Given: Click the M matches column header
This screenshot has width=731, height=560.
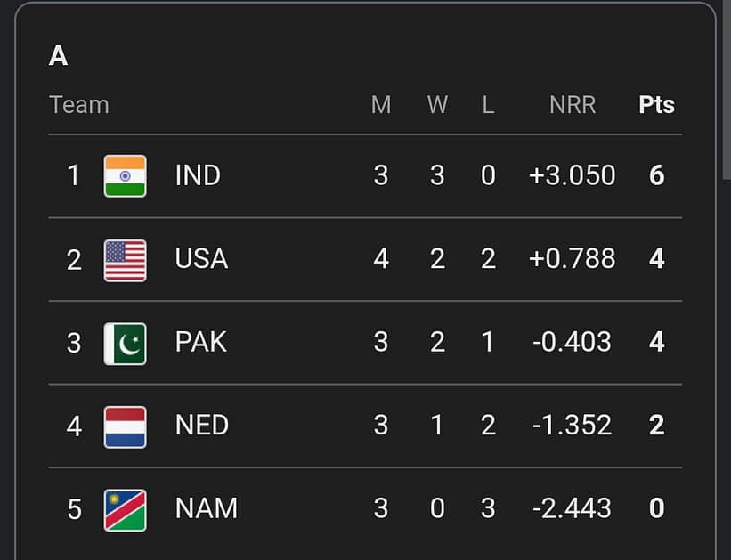Looking at the screenshot, I should click(x=381, y=105).
